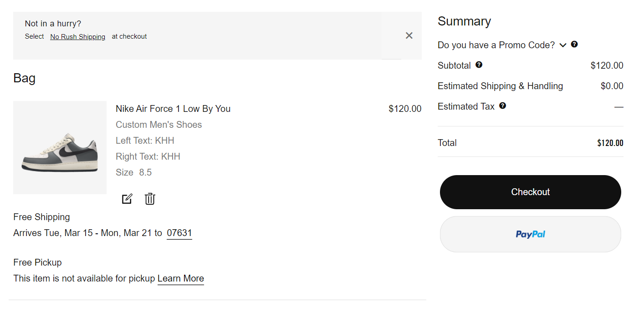Show Subtotal info tooltip
This screenshot has width=644, height=312.
click(479, 65)
